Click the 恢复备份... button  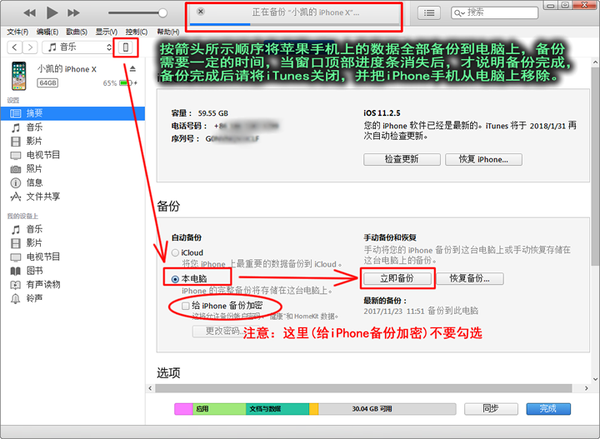[x=470, y=279]
